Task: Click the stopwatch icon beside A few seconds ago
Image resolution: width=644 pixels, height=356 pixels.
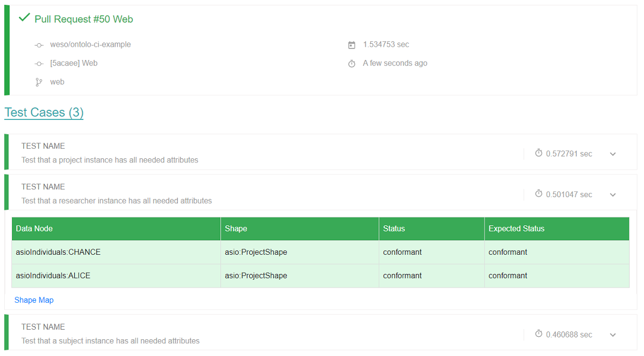Action: (352, 64)
